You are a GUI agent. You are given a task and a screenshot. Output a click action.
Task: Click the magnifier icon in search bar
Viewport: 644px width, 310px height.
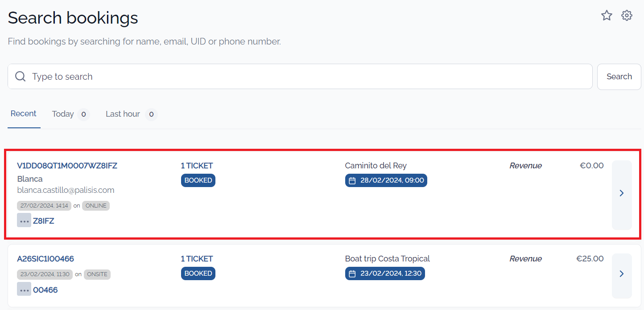click(21, 77)
